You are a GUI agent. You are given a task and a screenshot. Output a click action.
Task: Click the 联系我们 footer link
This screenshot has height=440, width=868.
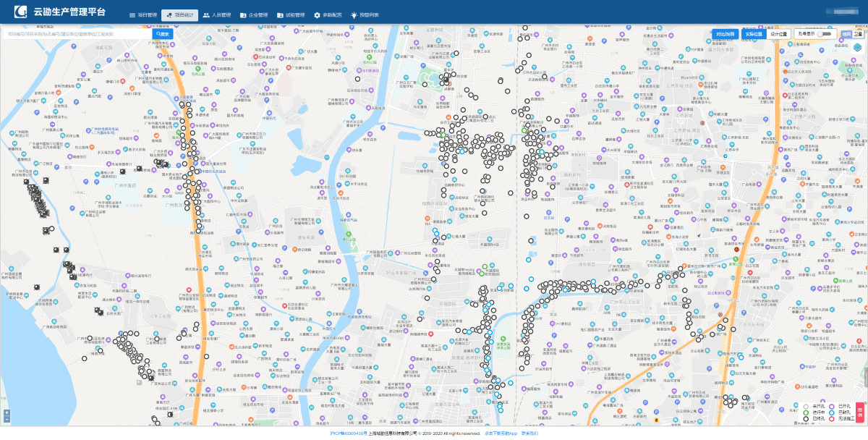(529, 433)
